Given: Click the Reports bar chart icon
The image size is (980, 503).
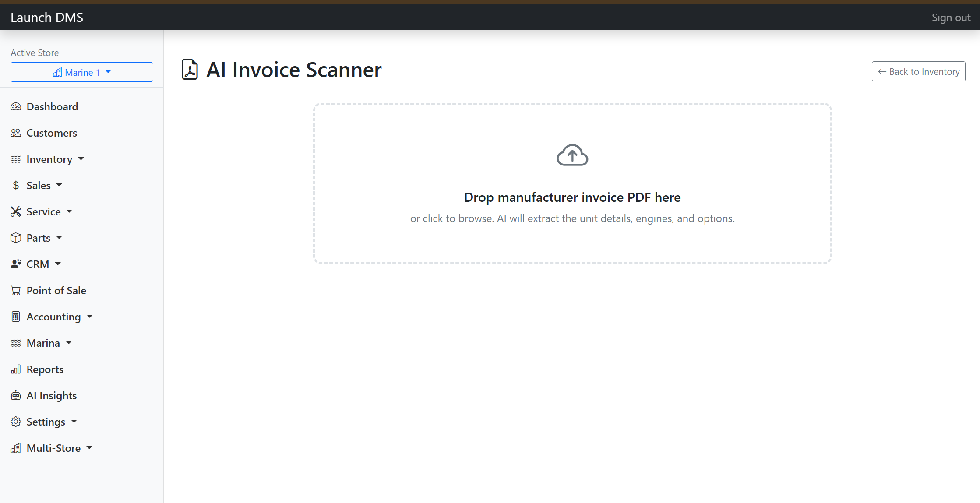Looking at the screenshot, I should (x=16, y=369).
